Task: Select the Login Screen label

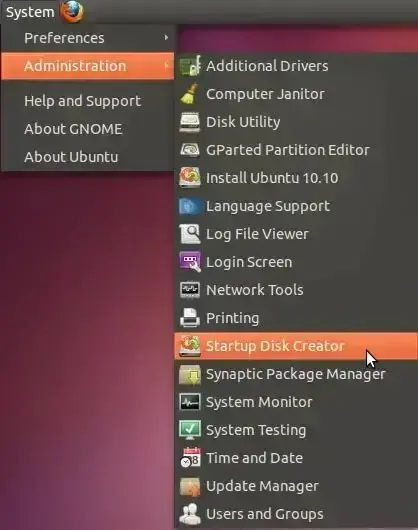Action: [249, 262]
